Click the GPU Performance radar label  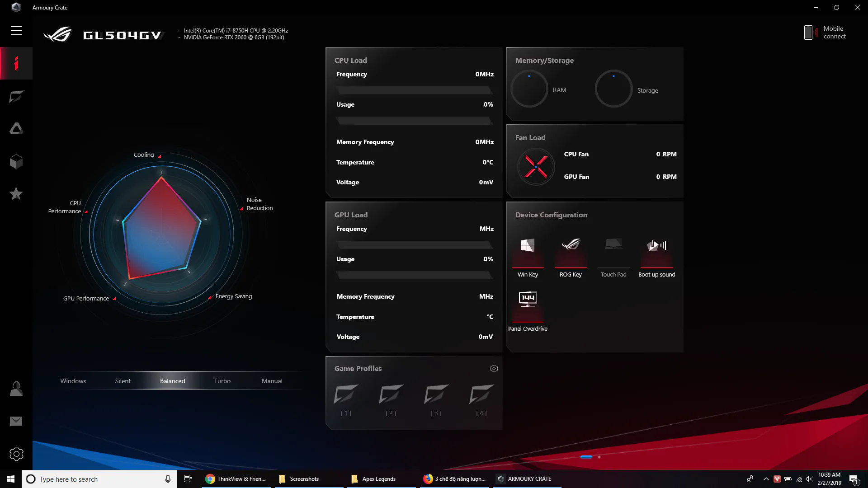coord(86,299)
